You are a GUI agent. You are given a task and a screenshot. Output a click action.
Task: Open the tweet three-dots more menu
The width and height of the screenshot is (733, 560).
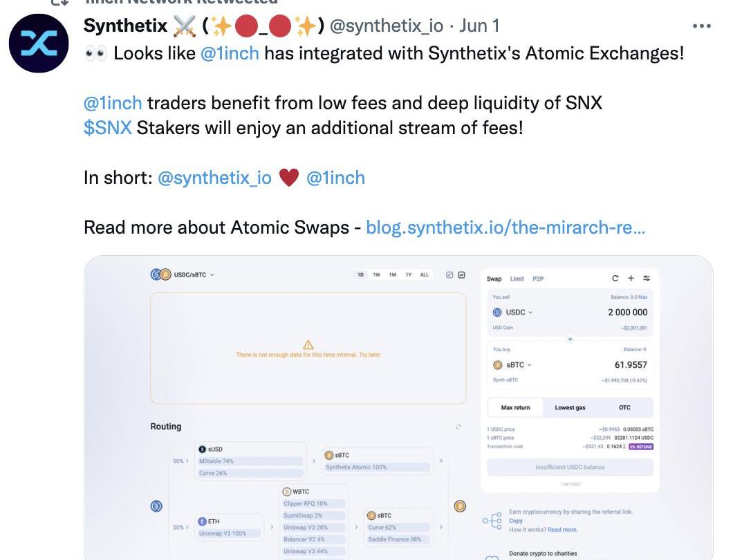(x=701, y=26)
